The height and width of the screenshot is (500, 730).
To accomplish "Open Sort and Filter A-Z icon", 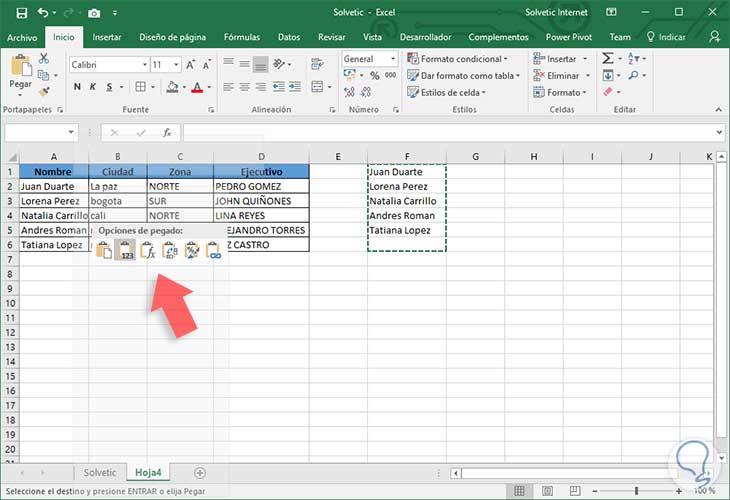I will [634, 58].
